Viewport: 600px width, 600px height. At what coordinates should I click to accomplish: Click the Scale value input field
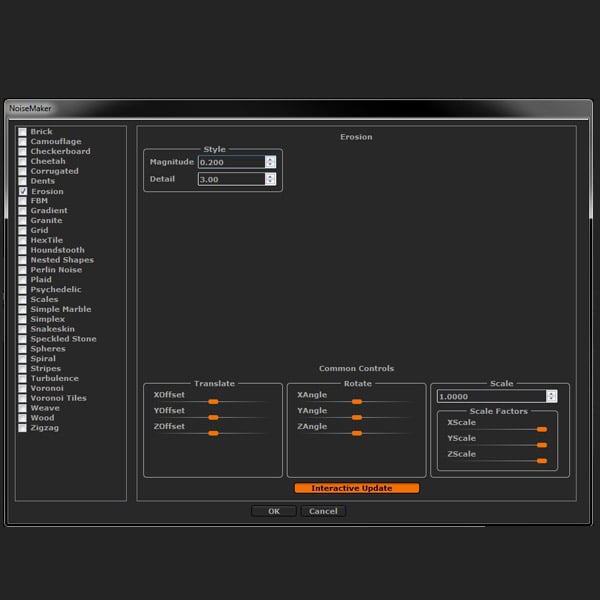[490, 396]
